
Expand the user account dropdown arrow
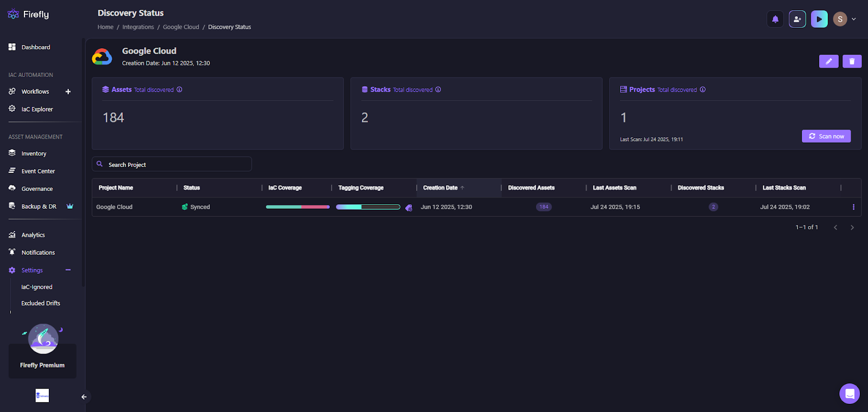click(x=854, y=19)
